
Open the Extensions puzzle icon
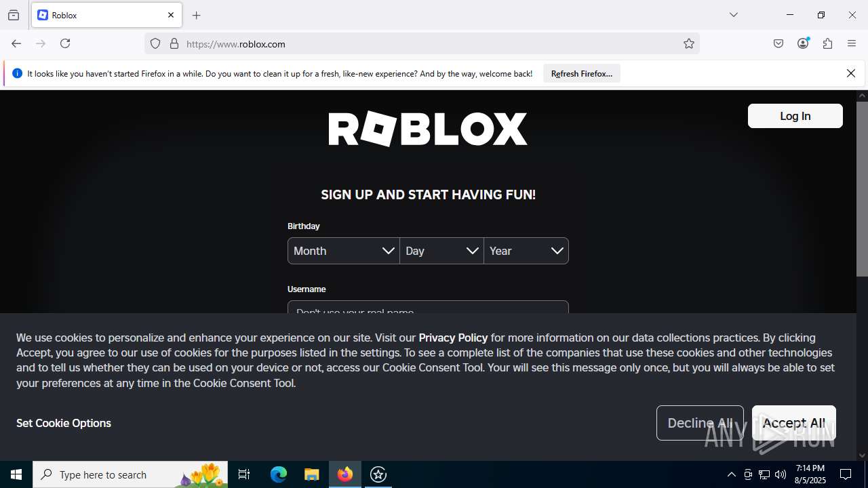(827, 43)
